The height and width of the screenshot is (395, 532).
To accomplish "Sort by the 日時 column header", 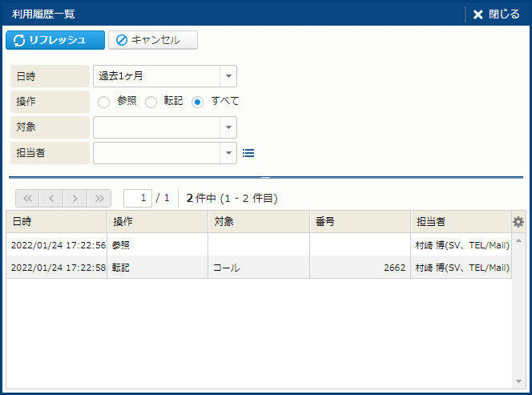I will [x=56, y=222].
